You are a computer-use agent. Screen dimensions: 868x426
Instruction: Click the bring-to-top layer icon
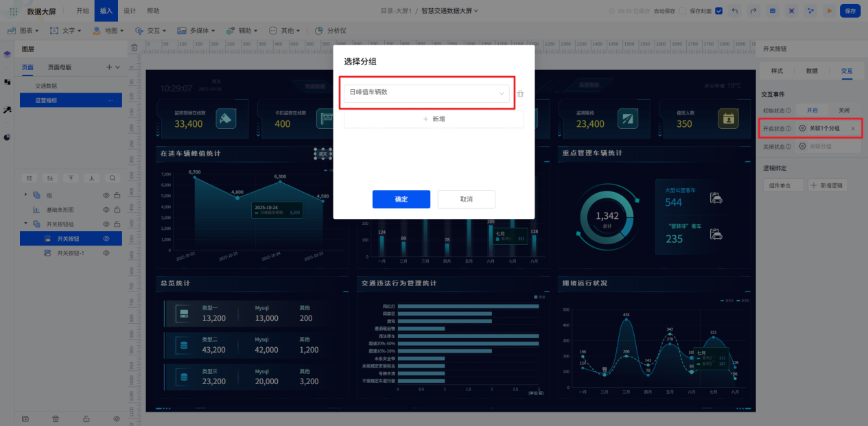coord(71,178)
